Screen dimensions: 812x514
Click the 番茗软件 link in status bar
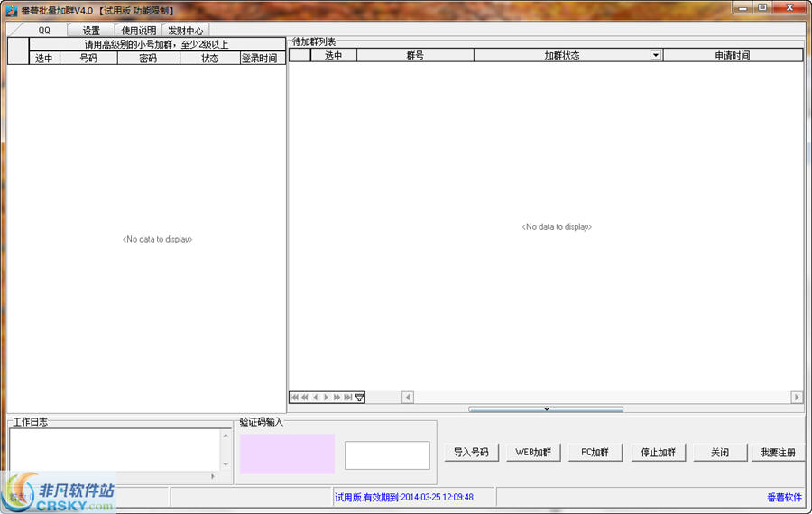pos(783,497)
